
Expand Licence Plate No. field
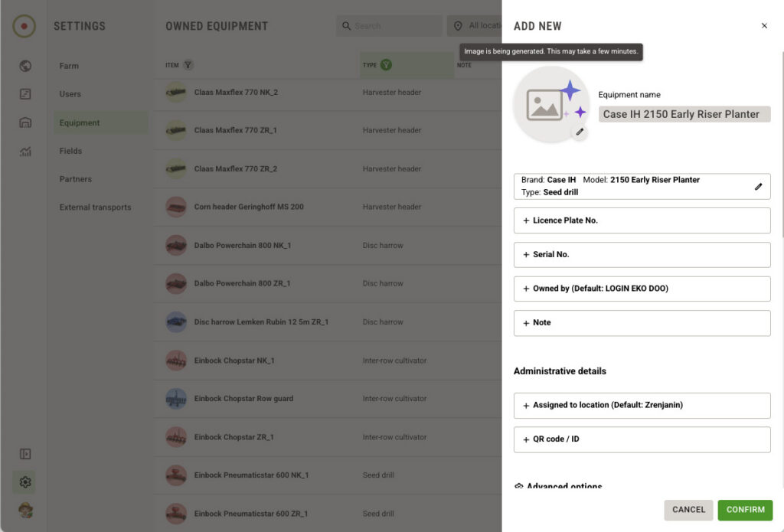tap(642, 220)
